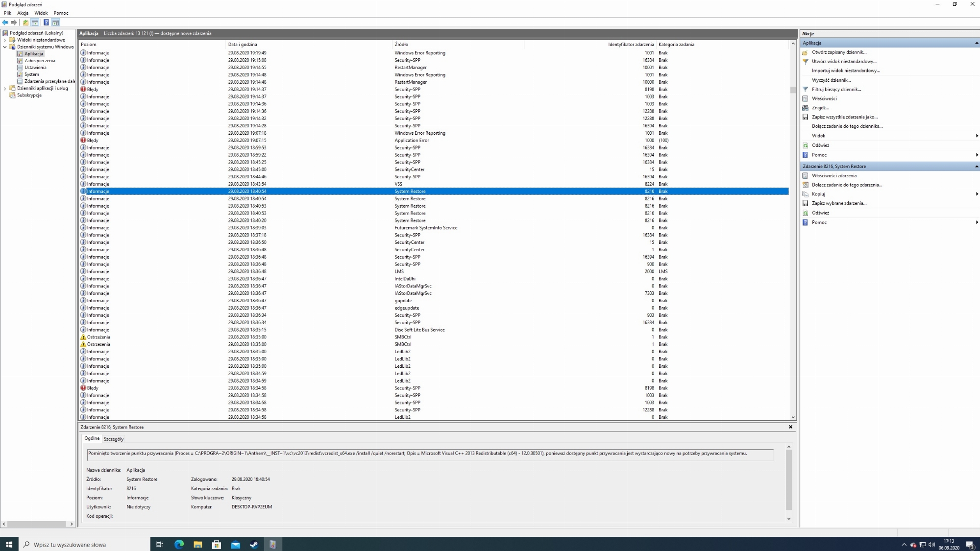This screenshot has width=980, height=551.
Task: Click the blue Help question mark toolbar icon
Action: coord(46,23)
